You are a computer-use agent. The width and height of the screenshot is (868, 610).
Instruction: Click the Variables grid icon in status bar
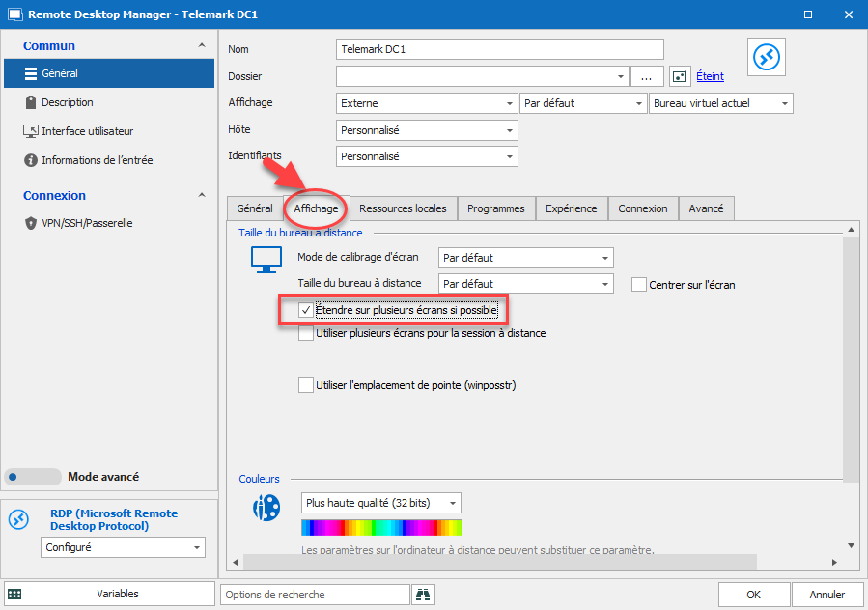pyautogui.click(x=14, y=593)
